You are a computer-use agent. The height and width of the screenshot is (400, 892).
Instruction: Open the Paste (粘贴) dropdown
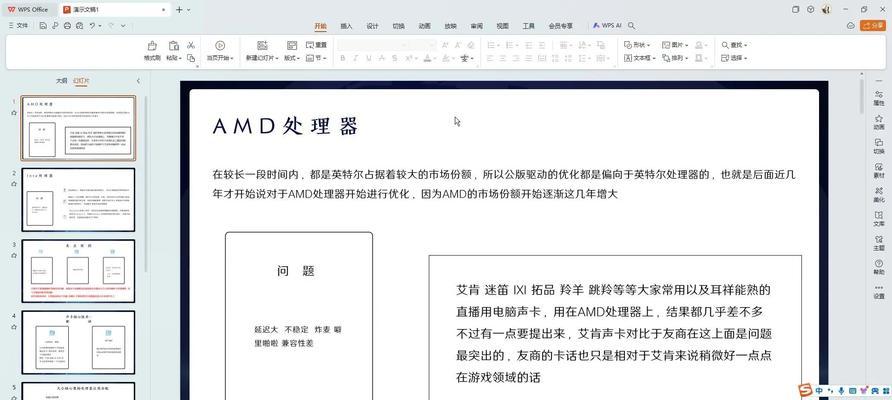tap(174, 58)
